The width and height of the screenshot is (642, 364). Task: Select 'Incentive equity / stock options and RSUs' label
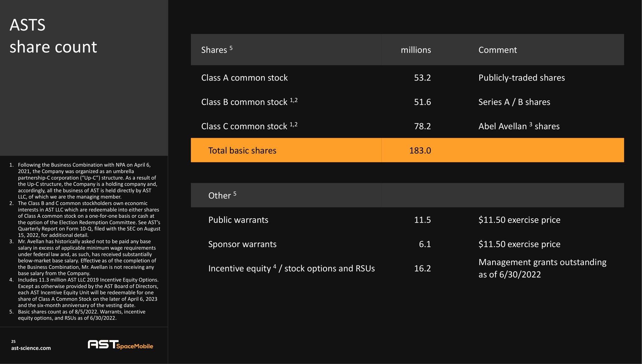coord(292,268)
